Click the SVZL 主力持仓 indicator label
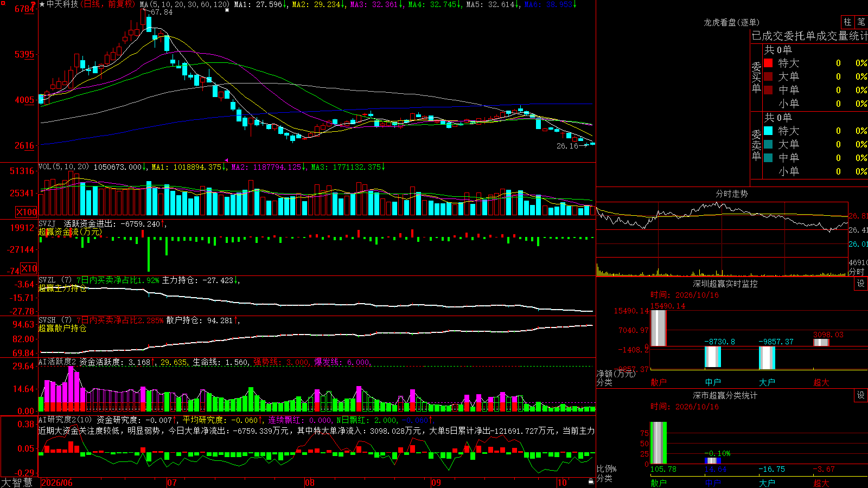 54,280
